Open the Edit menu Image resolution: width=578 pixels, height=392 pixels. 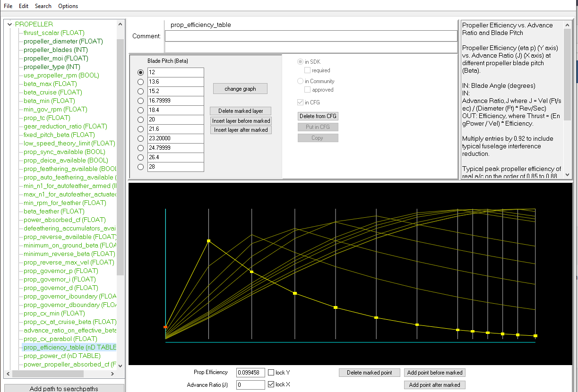click(x=24, y=6)
